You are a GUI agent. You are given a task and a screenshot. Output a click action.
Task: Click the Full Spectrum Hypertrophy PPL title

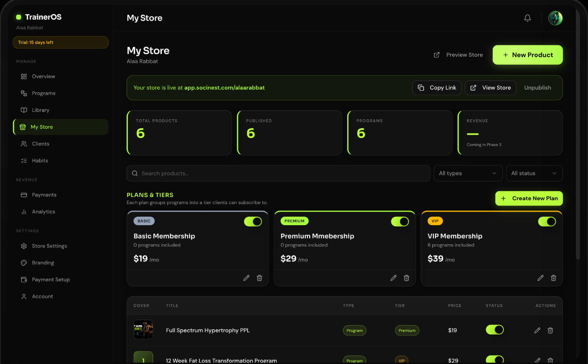(208, 331)
